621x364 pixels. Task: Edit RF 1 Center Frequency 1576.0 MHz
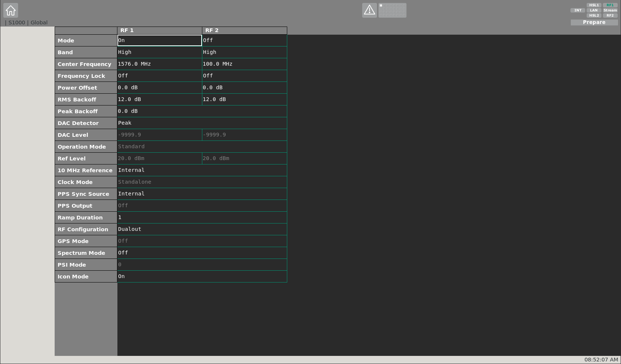(159, 64)
